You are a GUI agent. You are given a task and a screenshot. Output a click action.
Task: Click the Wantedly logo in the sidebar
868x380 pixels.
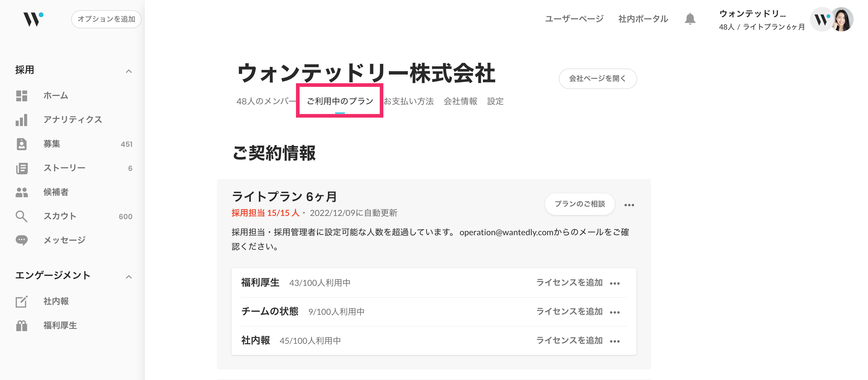(x=33, y=19)
